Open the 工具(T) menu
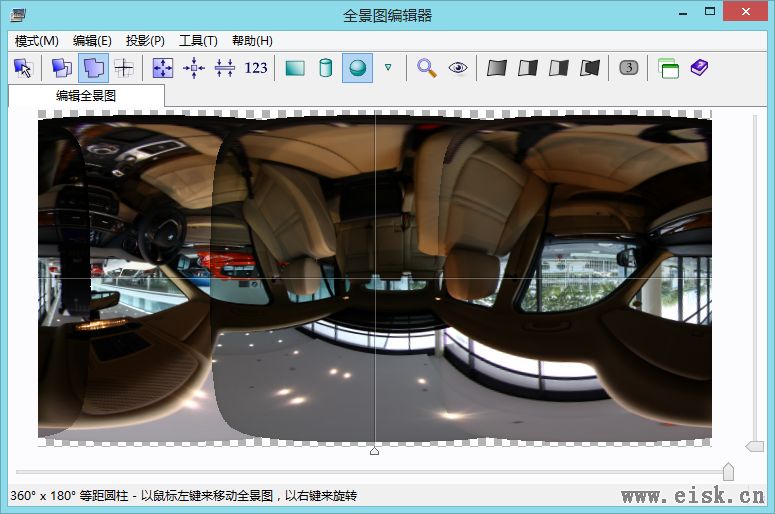775x514 pixels. [198, 41]
